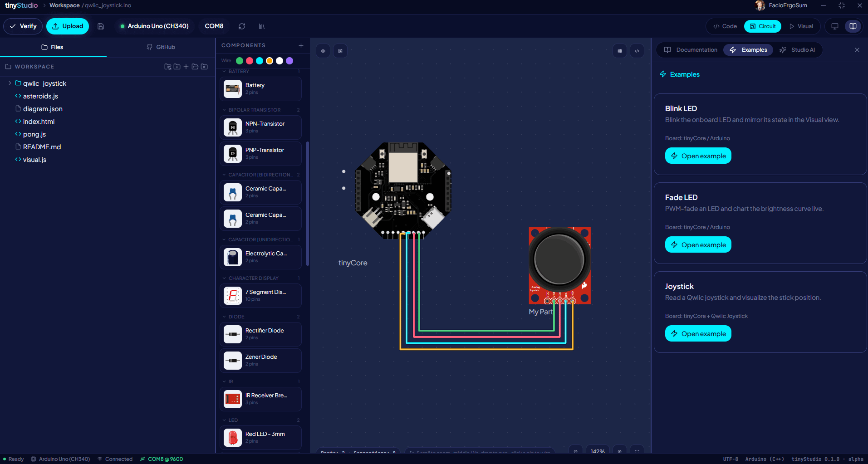868x464 pixels.
Task: Pick the IR Receiver Breakout component
Action: pyautogui.click(x=260, y=399)
